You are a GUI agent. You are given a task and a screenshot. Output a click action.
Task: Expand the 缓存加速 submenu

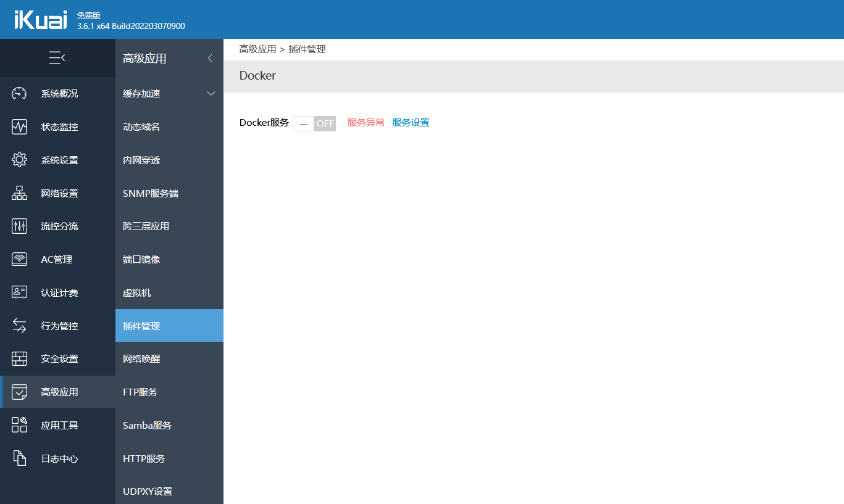click(x=211, y=93)
